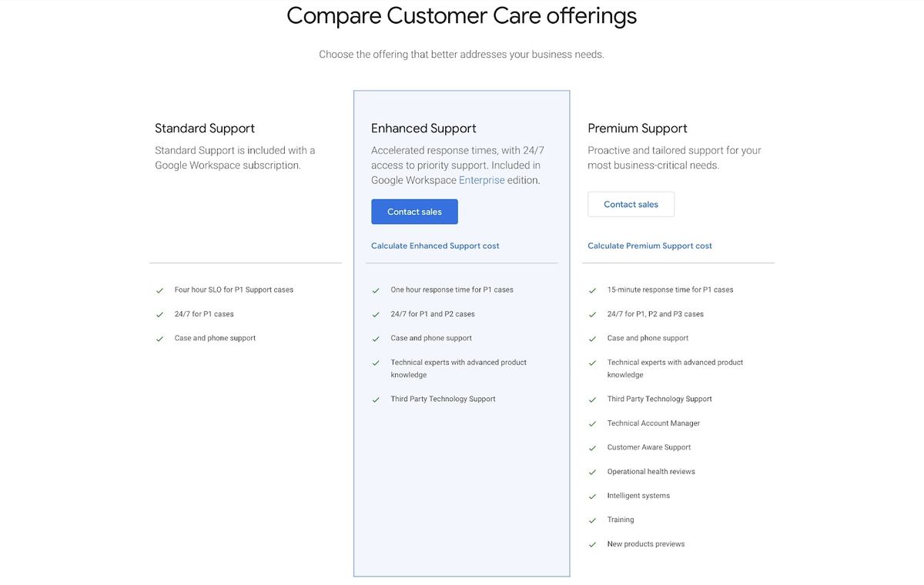
Task: Click the checkmark beside Case and phone support under Enhanced
Action: click(x=376, y=338)
